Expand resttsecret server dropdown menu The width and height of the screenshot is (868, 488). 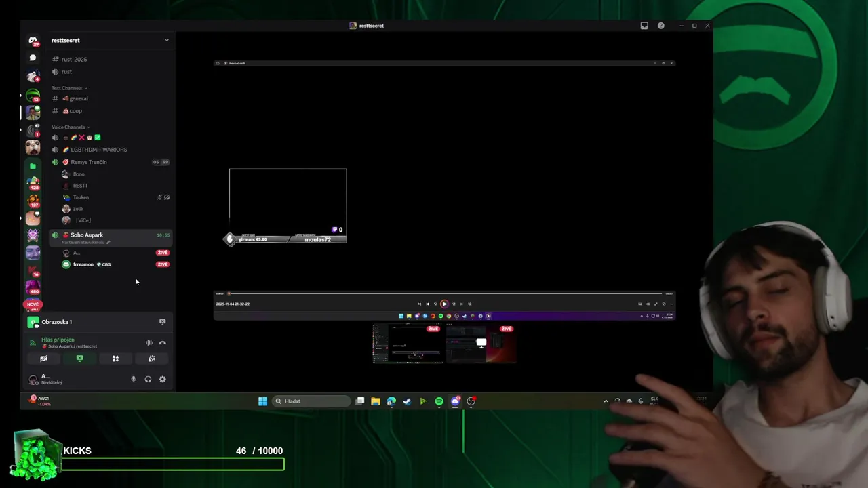167,40
